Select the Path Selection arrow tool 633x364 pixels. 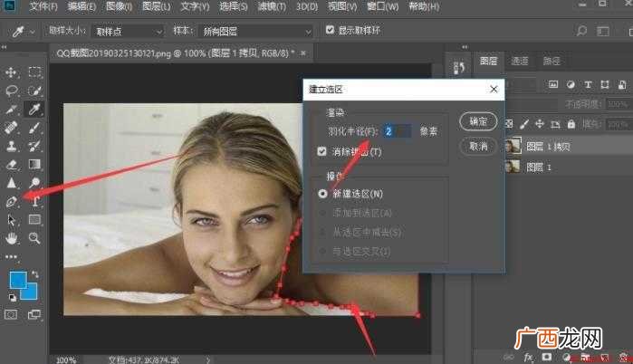tap(11, 220)
